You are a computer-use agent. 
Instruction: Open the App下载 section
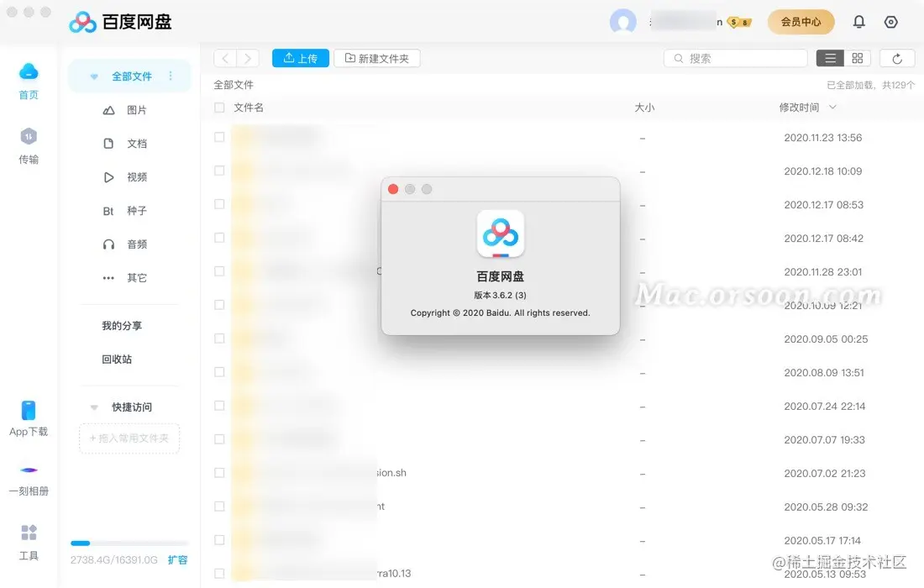(x=29, y=418)
